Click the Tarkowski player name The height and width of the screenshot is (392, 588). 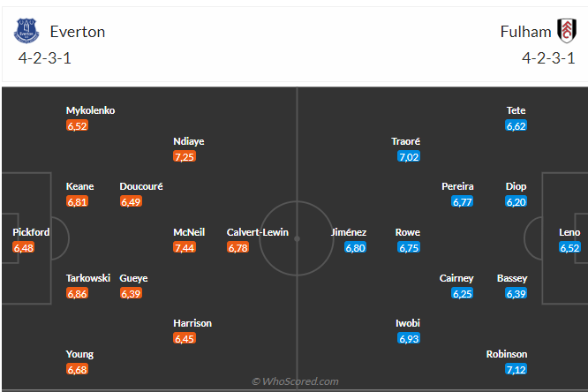point(88,278)
